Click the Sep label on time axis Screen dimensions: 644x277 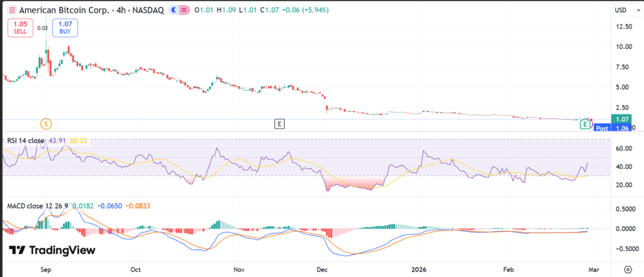pyautogui.click(x=45, y=268)
